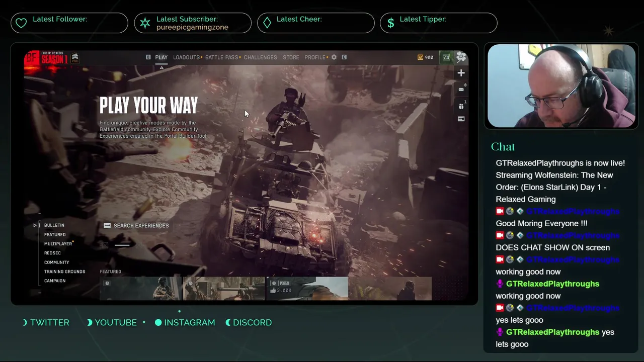The image size is (644, 362).
Task: Open the second featured thumbnail with tank
Action: coord(224,289)
